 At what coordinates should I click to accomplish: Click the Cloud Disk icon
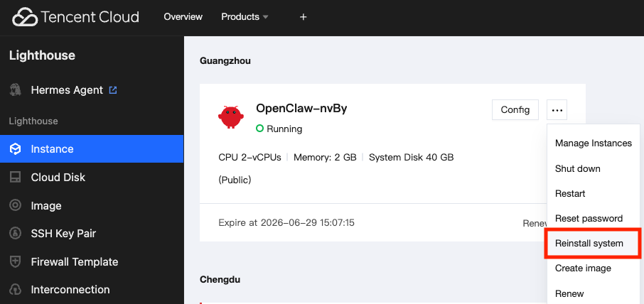click(15, 178)
